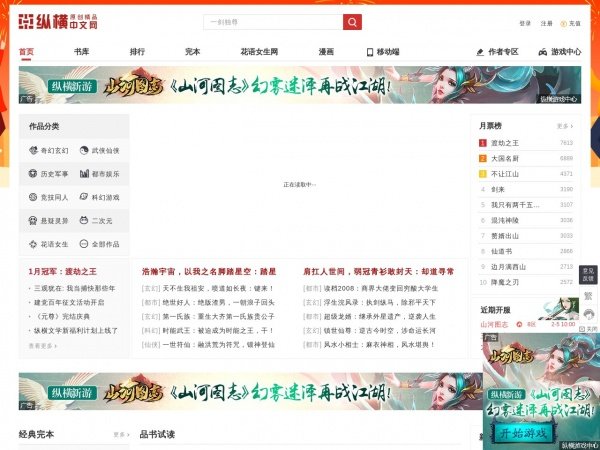This screenshot has width=600, height=450.
Task: Click the 山河图志 link under 近期开服
Action: 494,324
